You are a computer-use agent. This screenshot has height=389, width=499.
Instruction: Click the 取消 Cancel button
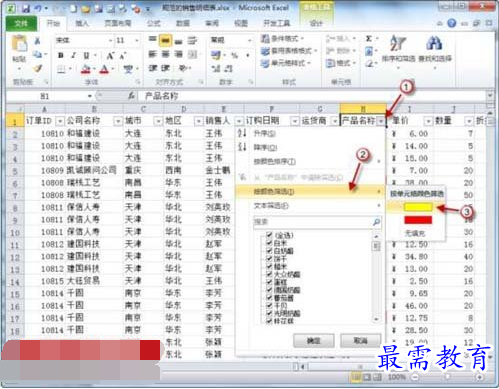coord(360,341)
